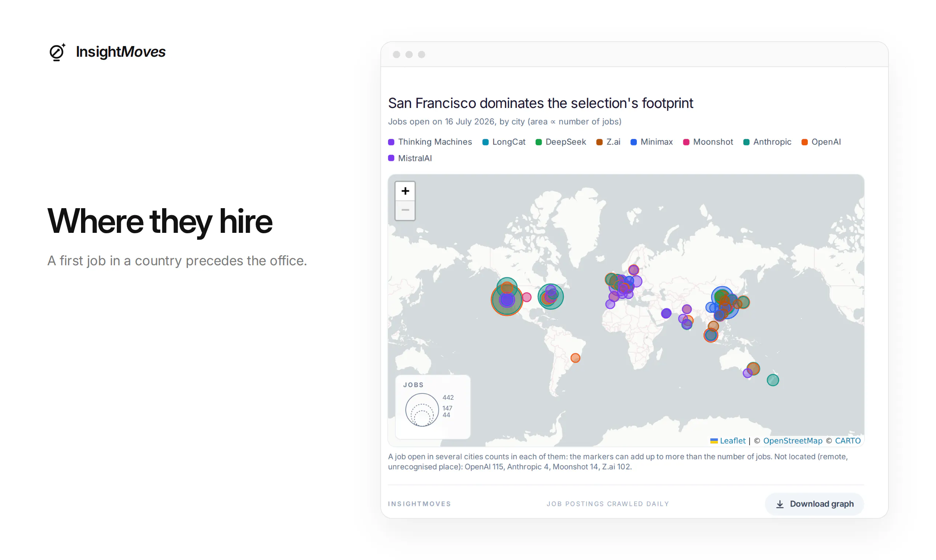Select the Anthropic legend label
This screenshot has width=936, height=560.
pyautogui.click(x=772, y=142)
